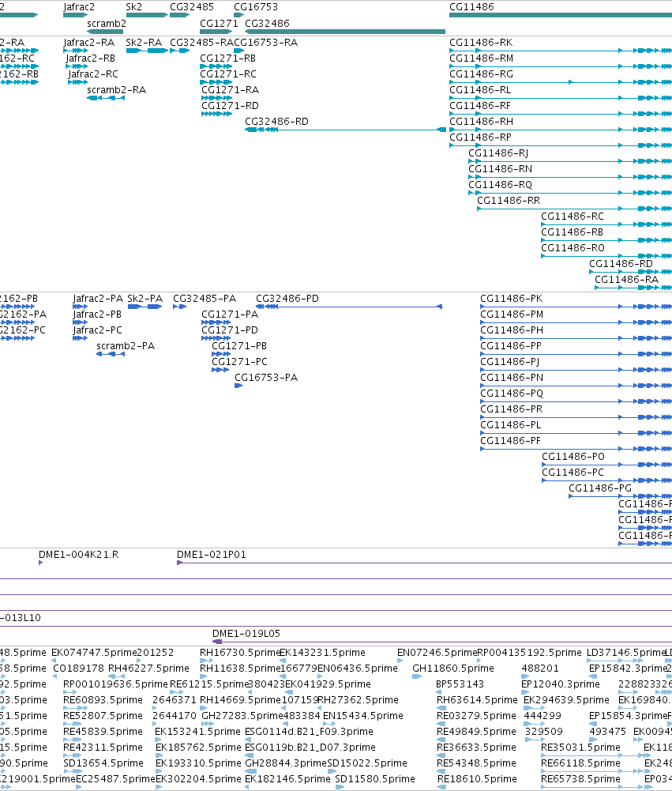Click protein Jafrac2-PA label
This screenshot has height=791, width=672.
98,299
